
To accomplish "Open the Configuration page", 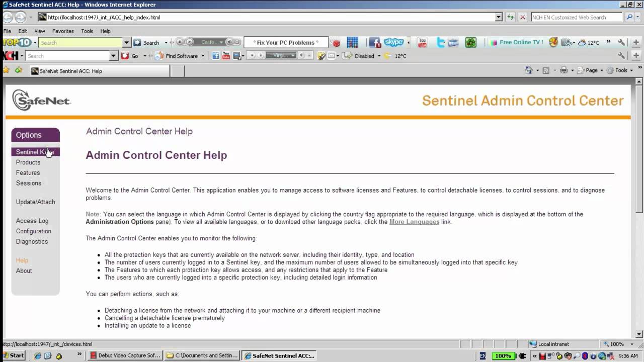I will pyautogui.click(x=34, y=231).
